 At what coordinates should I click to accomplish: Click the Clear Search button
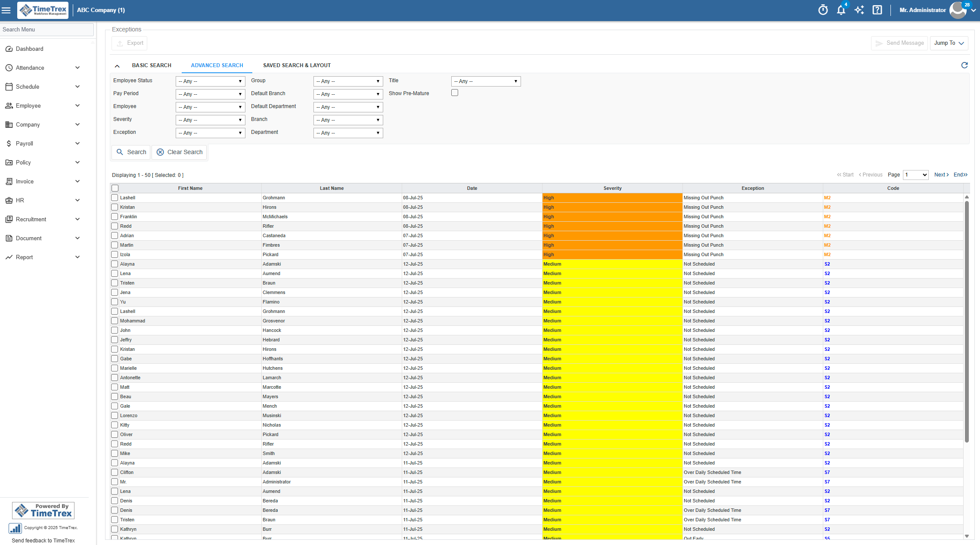click(x=179, y=152)
